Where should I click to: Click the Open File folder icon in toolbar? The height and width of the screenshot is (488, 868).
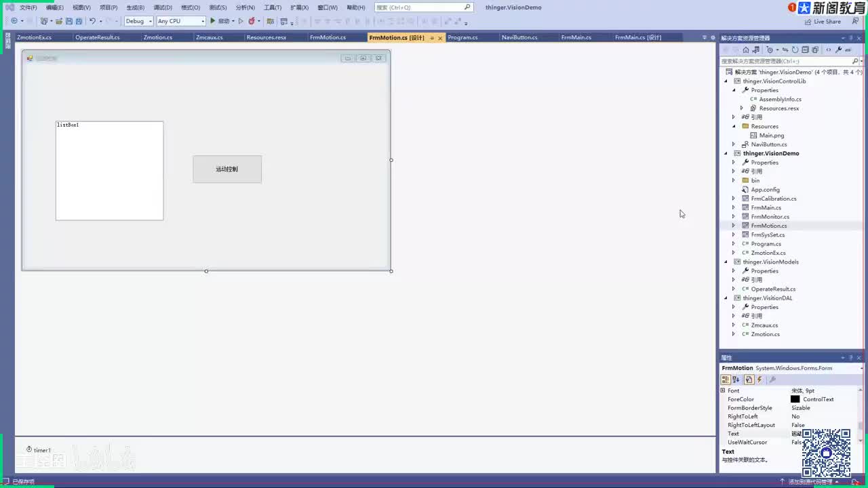pyautogui.click(x=60, y=21)
